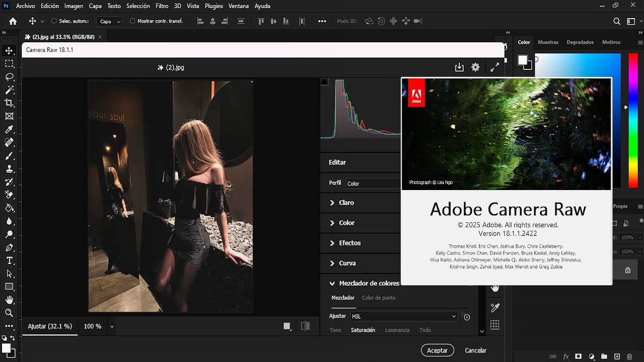Viewport: 644px width, 362px height.
Task: Select the Paint Bucket tool
Action: [x=9, y=208]
